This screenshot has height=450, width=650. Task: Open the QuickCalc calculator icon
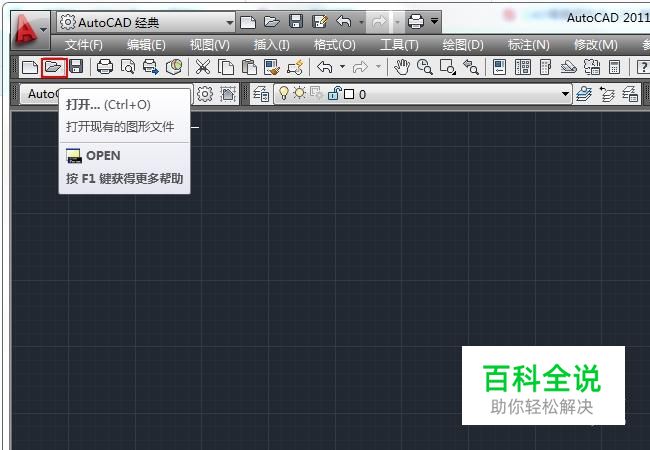[x=614, y=67]
